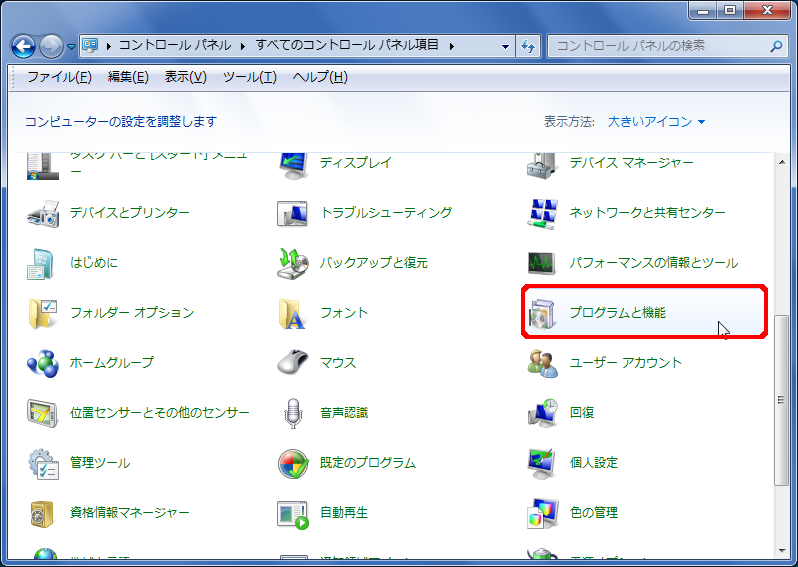
Task: Open フォルダー オプション icon
Action: 43,313
